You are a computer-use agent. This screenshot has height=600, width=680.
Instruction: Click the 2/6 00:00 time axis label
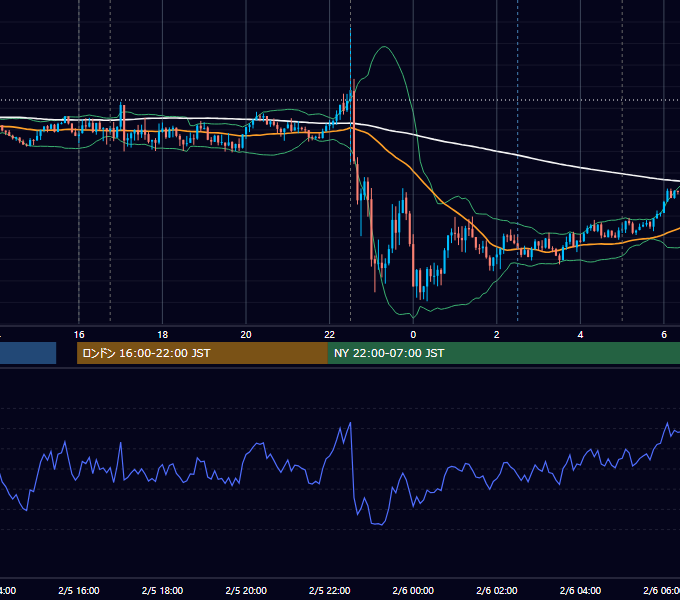[x=413, y=590]
